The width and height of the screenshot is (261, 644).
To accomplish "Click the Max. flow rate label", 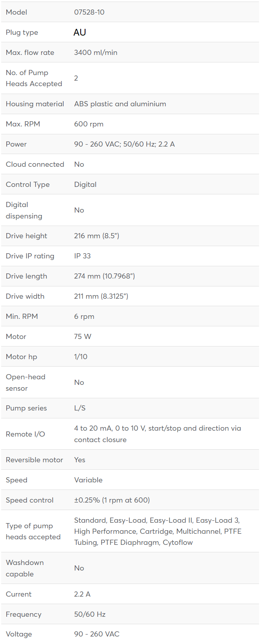I will (30, 53).
